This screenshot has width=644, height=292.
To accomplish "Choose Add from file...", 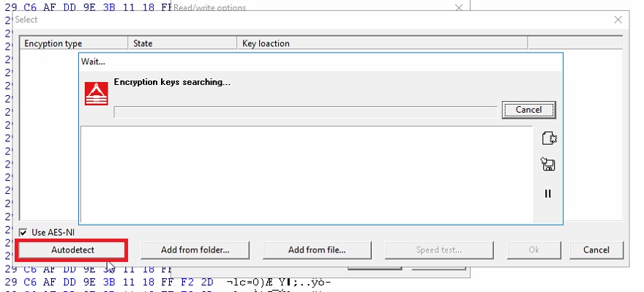I will (x=317, y=250).
